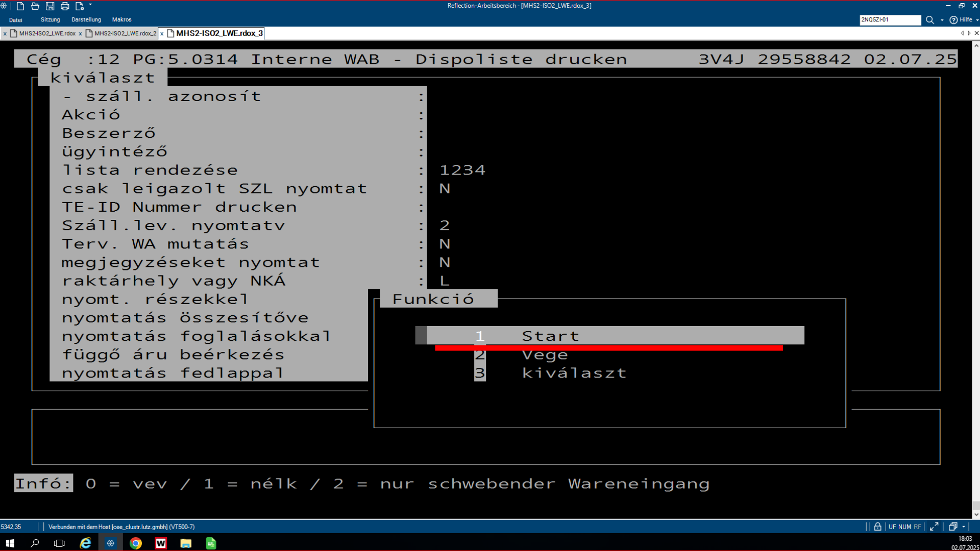The image size is (980, 551).
Task: Click the search input field with 2NQ5ZI-01
Action: (889, 20)
